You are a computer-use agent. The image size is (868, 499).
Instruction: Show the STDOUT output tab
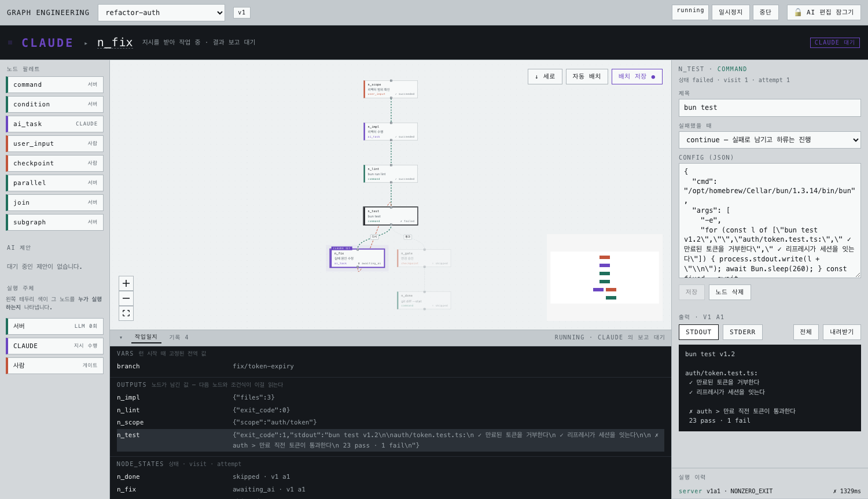point(698,332)
